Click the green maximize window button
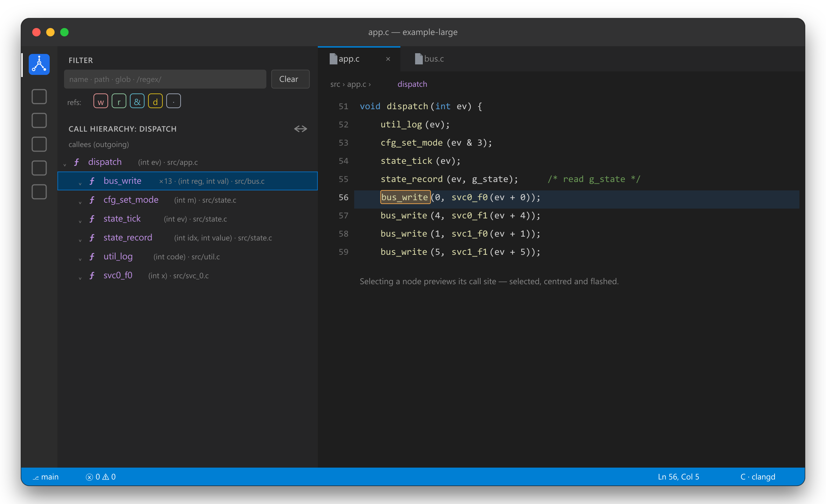Screen dimensions: 826x504 click(x=64, y=32)
